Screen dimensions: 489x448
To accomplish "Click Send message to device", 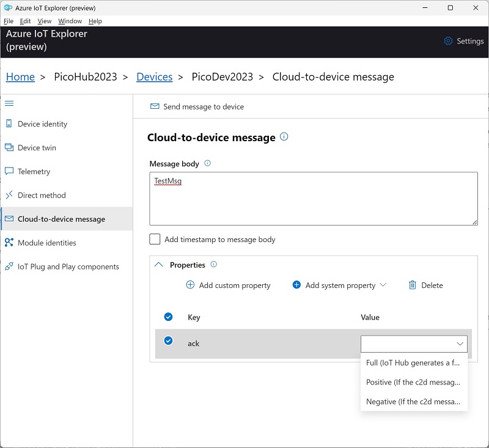I will [197, 106].
